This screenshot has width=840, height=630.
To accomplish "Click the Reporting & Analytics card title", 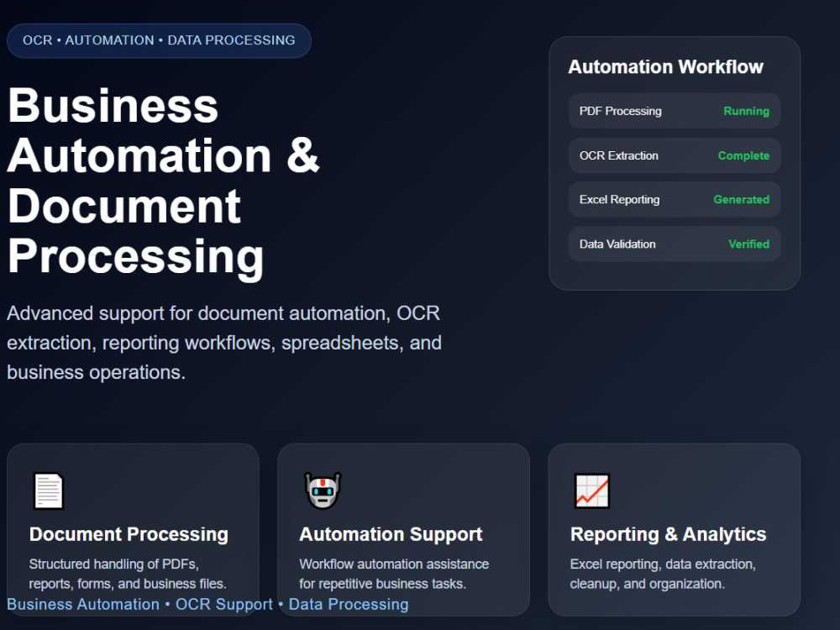I will pyautogui.click(x=668, y=534).
